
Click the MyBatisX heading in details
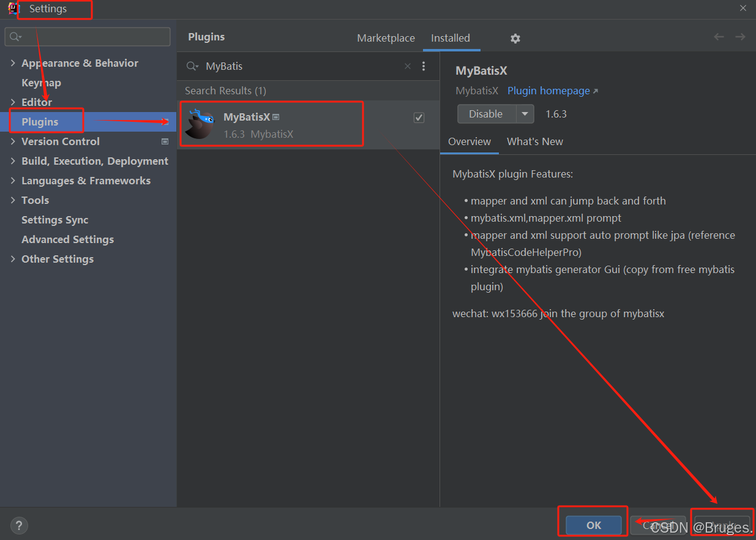481,70
